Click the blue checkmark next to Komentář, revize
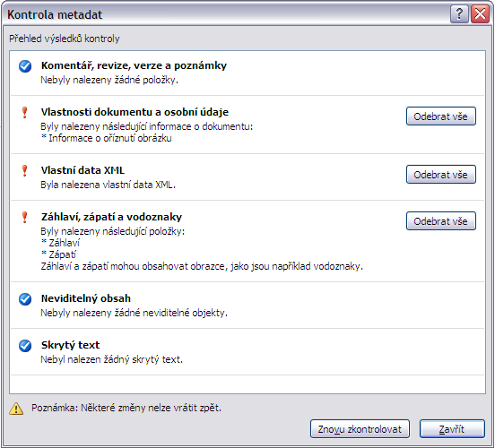495x448 pixels. [x=25, y=66]
